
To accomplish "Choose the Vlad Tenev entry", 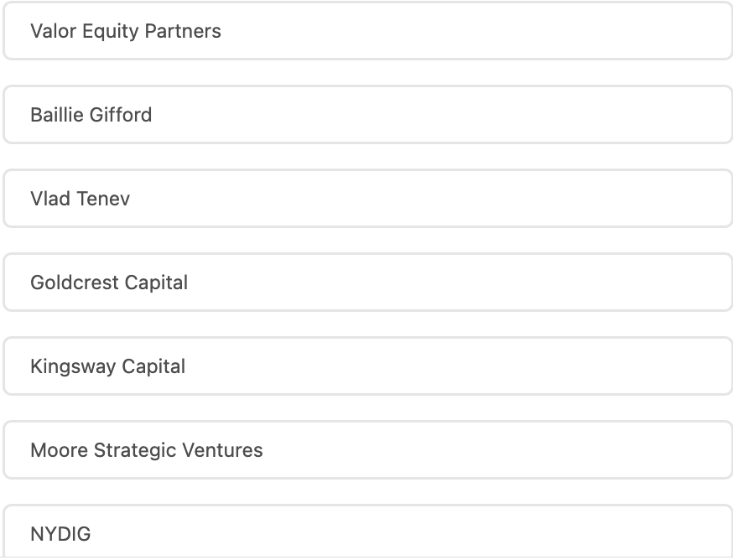I will [367, 199].
